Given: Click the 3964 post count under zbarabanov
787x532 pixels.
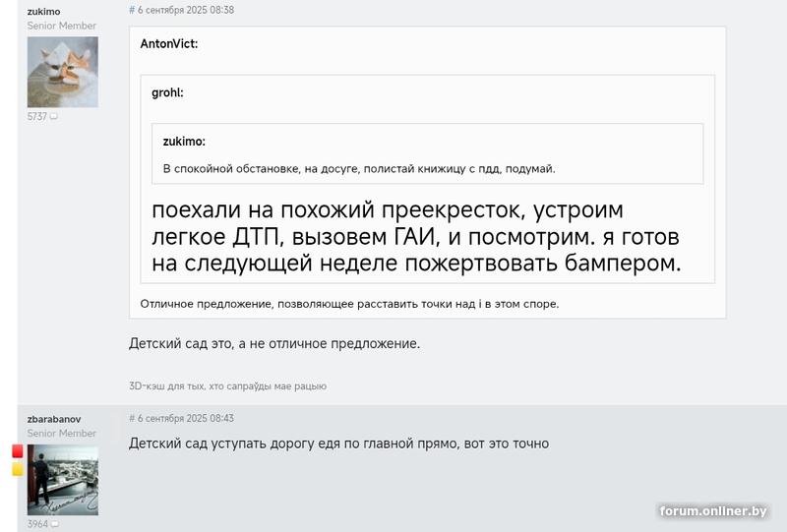Looking at the screenshot, I should [36, 524].
